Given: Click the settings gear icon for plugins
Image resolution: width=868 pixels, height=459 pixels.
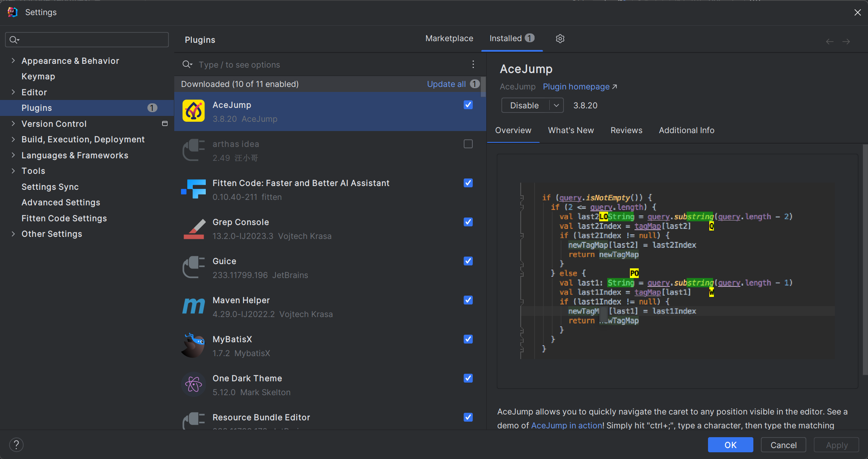Looking at the screenshot, I should (560, 39).
